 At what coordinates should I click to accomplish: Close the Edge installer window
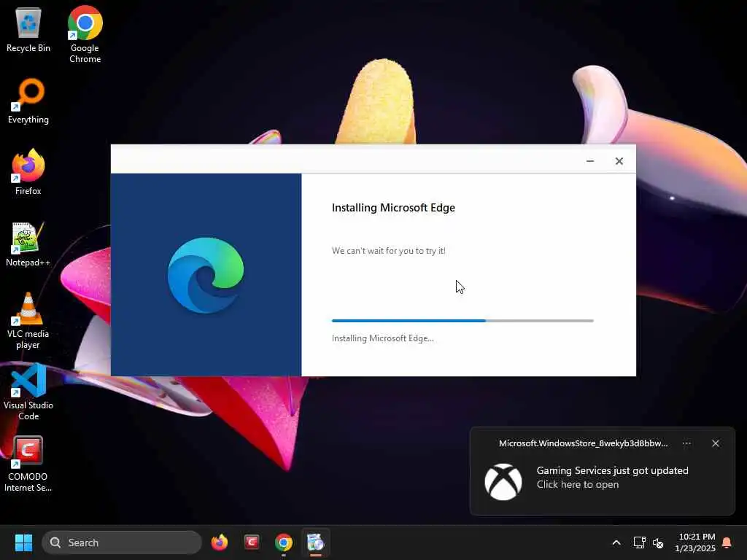point(619,161)
